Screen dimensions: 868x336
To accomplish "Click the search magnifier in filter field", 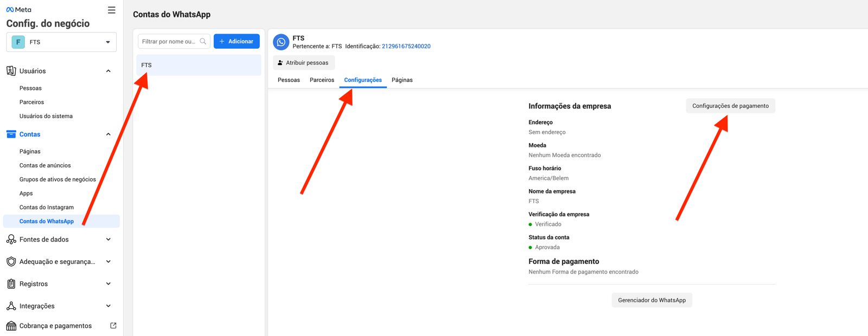I will click(x=203, y=41).
